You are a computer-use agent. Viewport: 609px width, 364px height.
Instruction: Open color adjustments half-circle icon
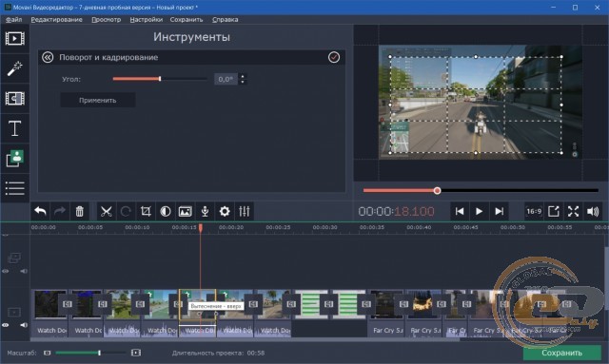tap(166, 212)
